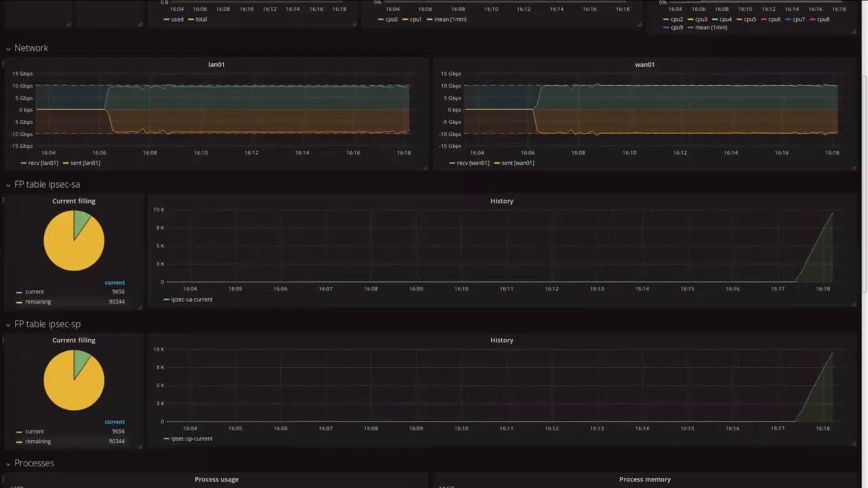Viewport: 868px width, 488px height.
Task: Toggle the 'total' series in legend
Action: (197, 19)
